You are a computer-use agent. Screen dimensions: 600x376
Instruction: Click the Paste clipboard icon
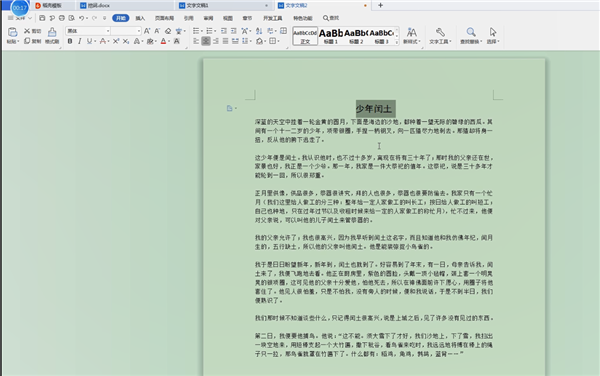(x=13, y=32)
